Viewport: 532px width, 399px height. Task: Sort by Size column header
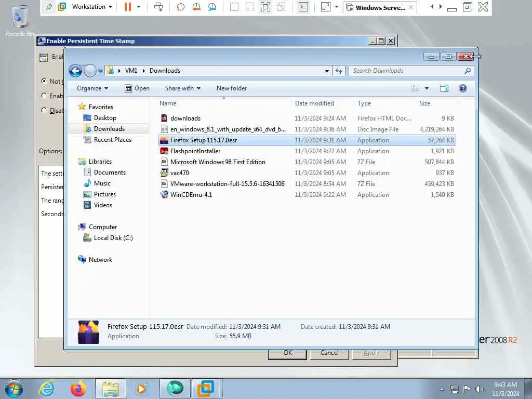437,103
